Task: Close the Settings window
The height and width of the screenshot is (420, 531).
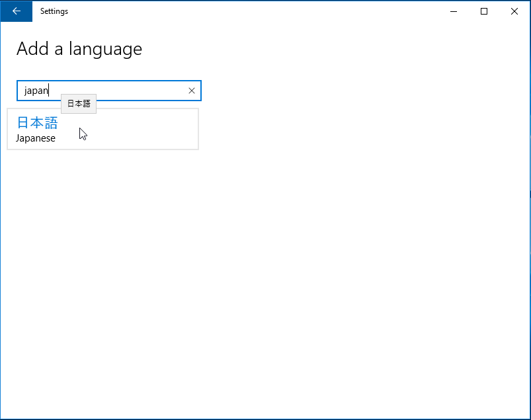Action: pos(514,11)
